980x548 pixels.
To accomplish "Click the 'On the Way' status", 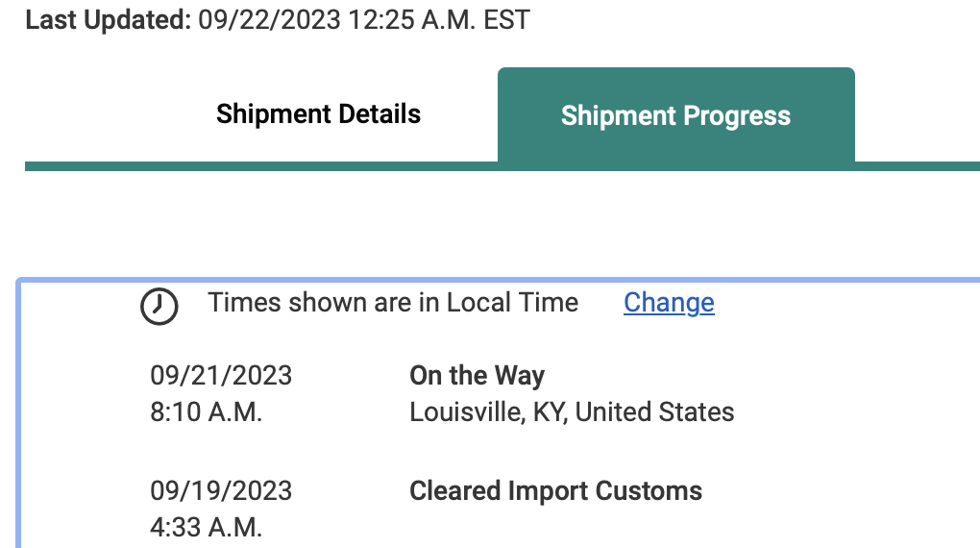I will (x=477, y=375).
